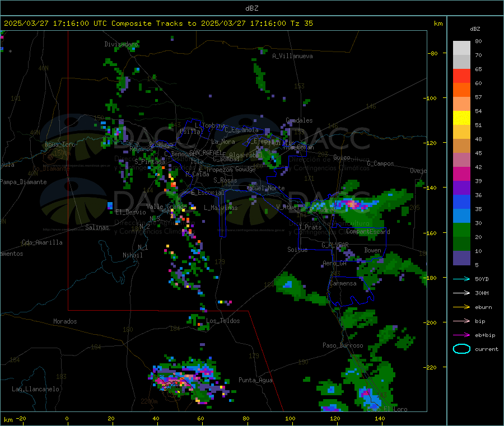Image resolution: width=504 pixels, height=426 pixels.
Task: Click the -20 km horizontal axis label
Action: click(x=21, y=418)
